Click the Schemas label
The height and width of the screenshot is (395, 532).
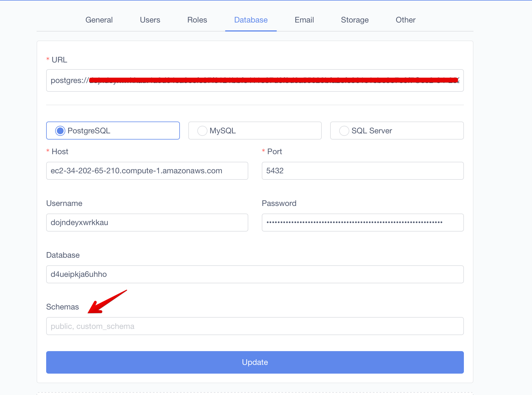(x=62, y=307)
